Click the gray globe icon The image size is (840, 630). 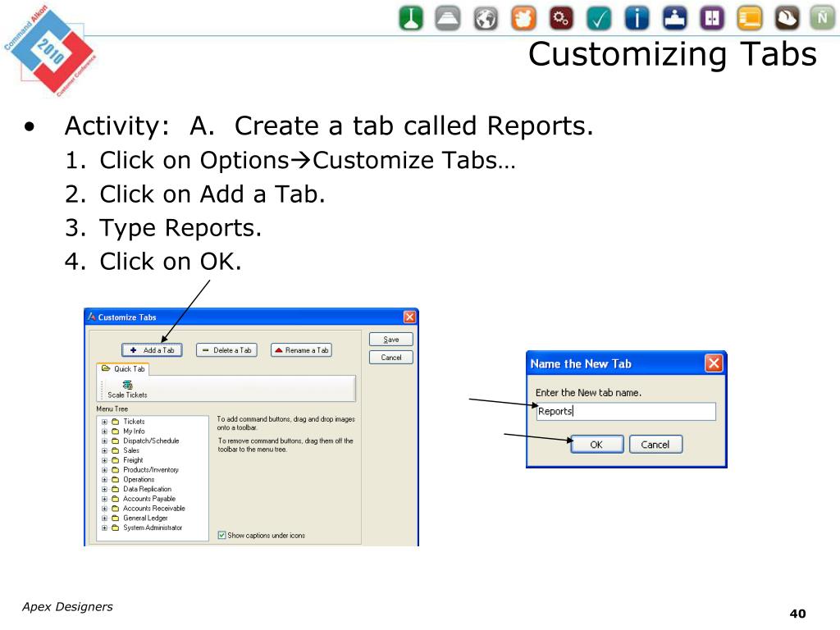pos(486,18)
